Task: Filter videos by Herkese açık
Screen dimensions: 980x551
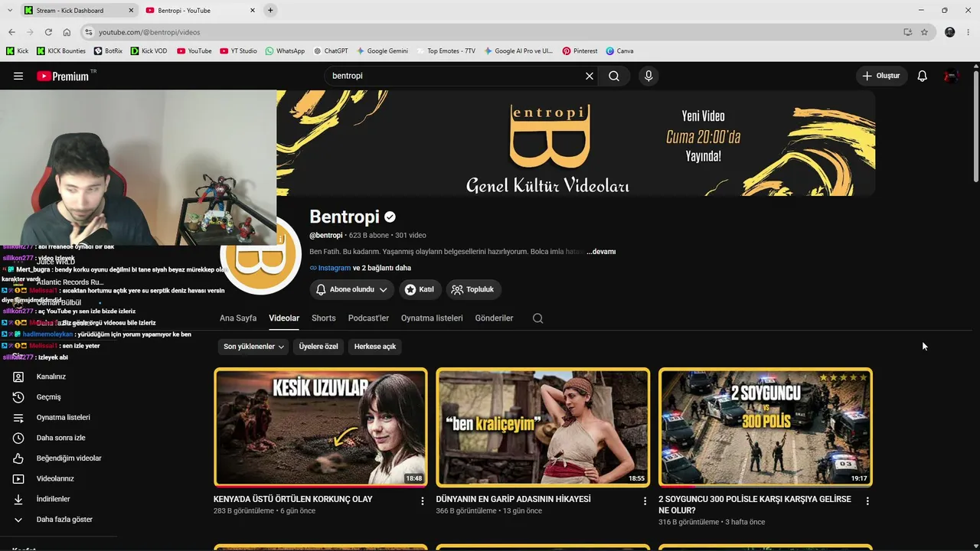Action: (x=375, y=347)
